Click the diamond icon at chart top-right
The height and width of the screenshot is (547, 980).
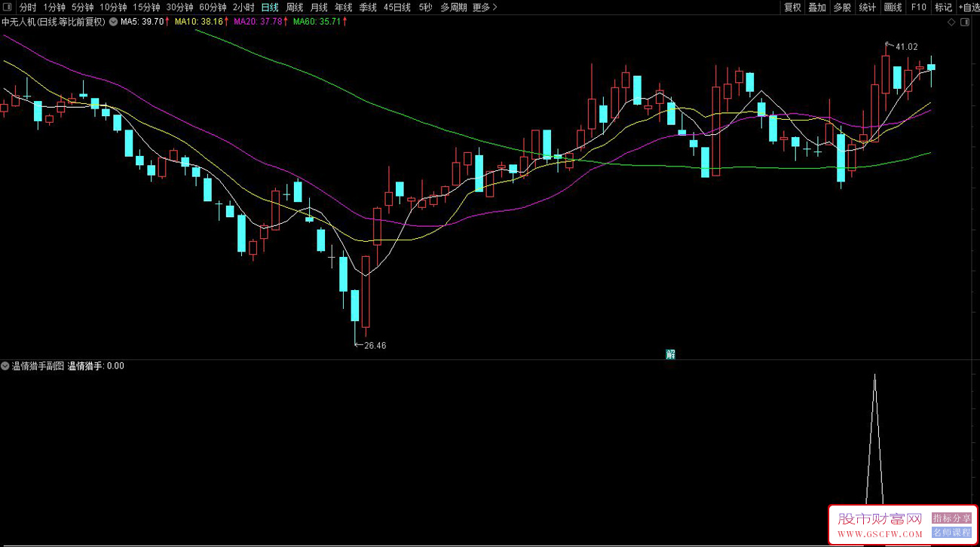pyautogui.click(x=952, y=23)
